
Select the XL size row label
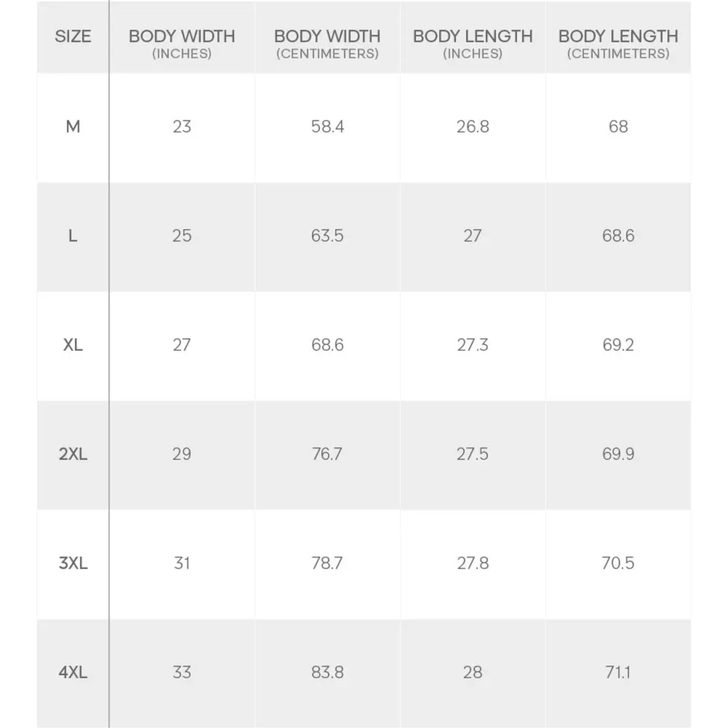click(x=73, y=345)
